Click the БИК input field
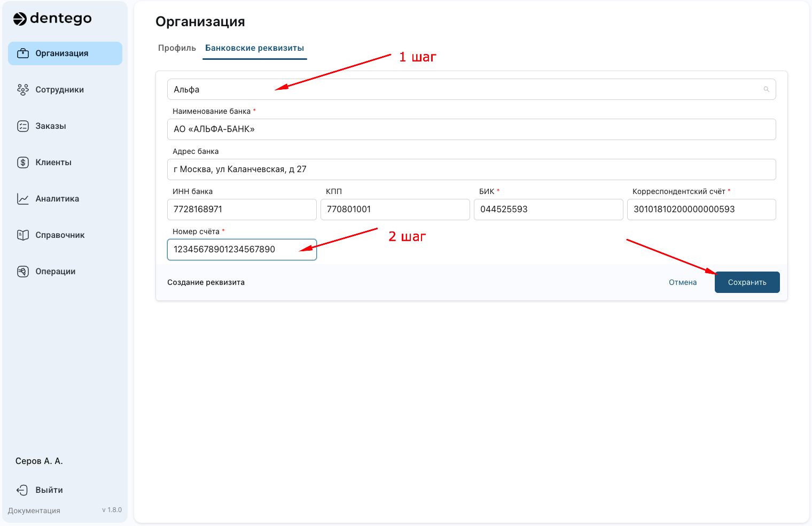 548,210
